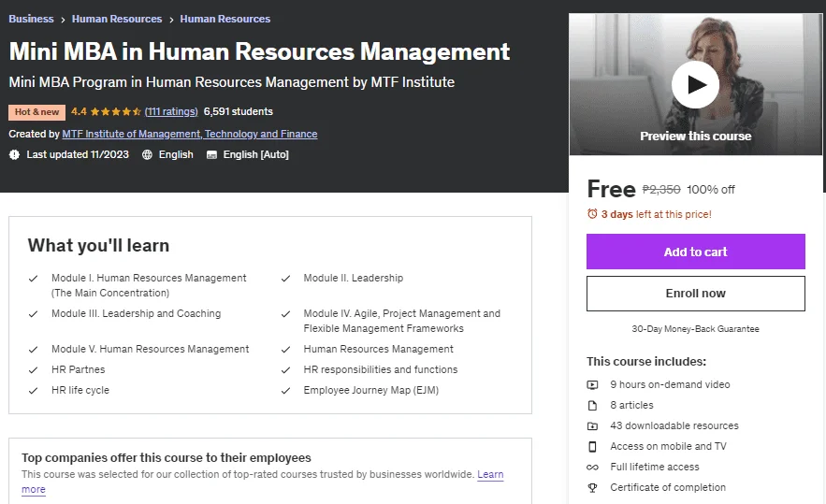Click the crossed-out ₱2,350 price
Viewport: 826px width, 504px height.
click(x=661, y=189)
